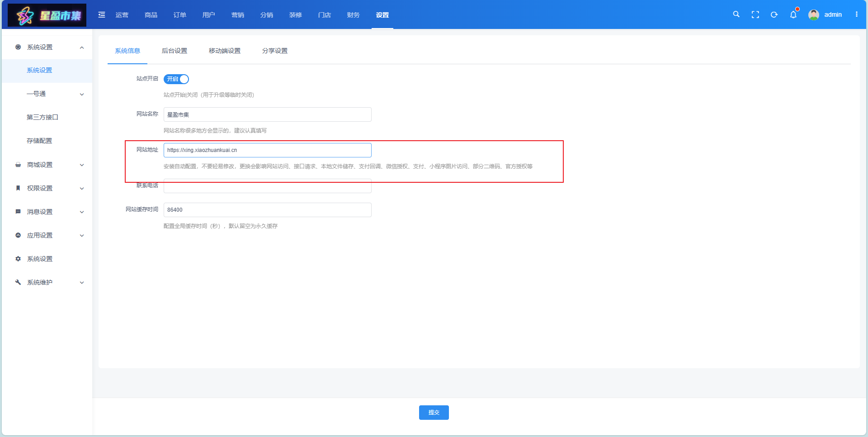The width and height of the screenshot is (868, 437).
Task: Click the admin user avatar
Action: click(813, 14)
